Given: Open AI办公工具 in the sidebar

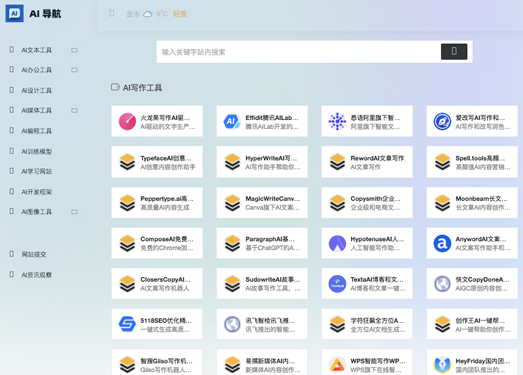Looking at the screenshot, I should pos(36,70).
